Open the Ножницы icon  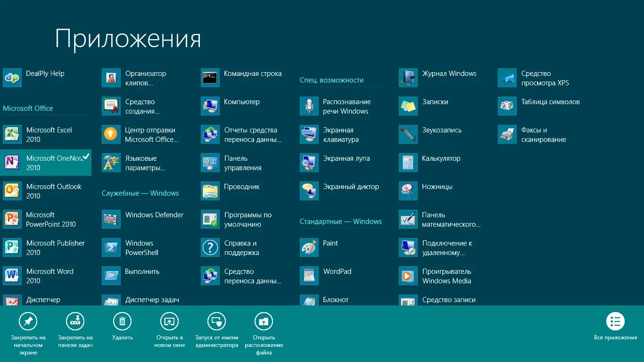(x=408, y=191)
